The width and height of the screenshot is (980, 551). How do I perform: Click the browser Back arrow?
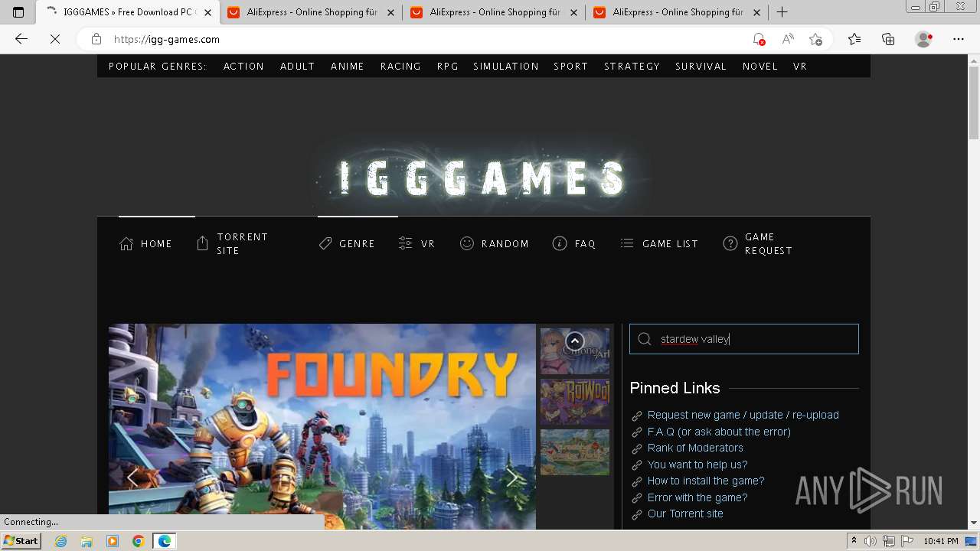coord(21,39)
